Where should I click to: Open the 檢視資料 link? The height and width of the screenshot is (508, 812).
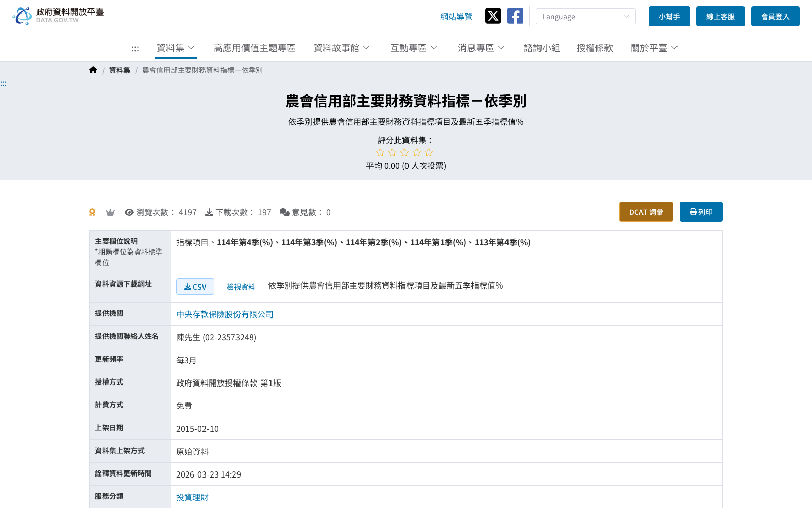[x=241, y=287]
